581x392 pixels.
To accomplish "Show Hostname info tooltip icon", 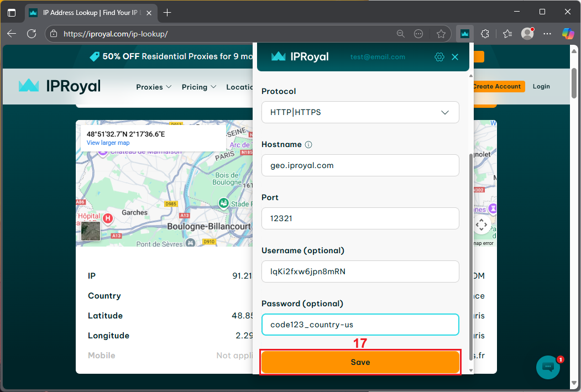I will (x=308, y=144).
